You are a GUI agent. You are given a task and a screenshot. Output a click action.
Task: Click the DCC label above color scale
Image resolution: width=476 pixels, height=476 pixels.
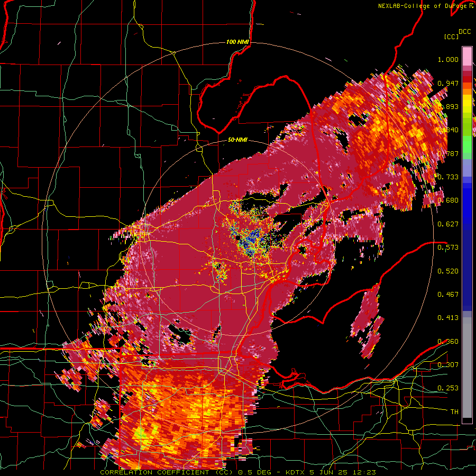tap(464, 32)
